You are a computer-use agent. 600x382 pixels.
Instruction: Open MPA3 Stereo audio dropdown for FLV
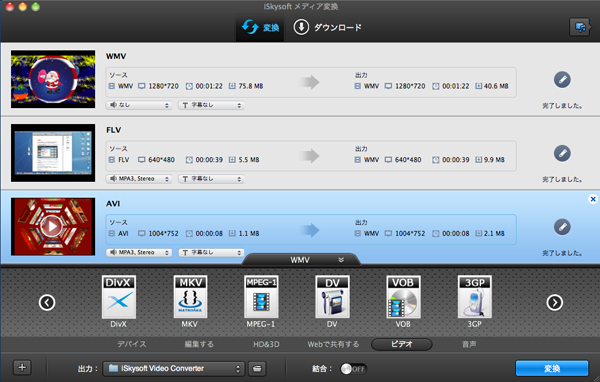coord(139,179)
